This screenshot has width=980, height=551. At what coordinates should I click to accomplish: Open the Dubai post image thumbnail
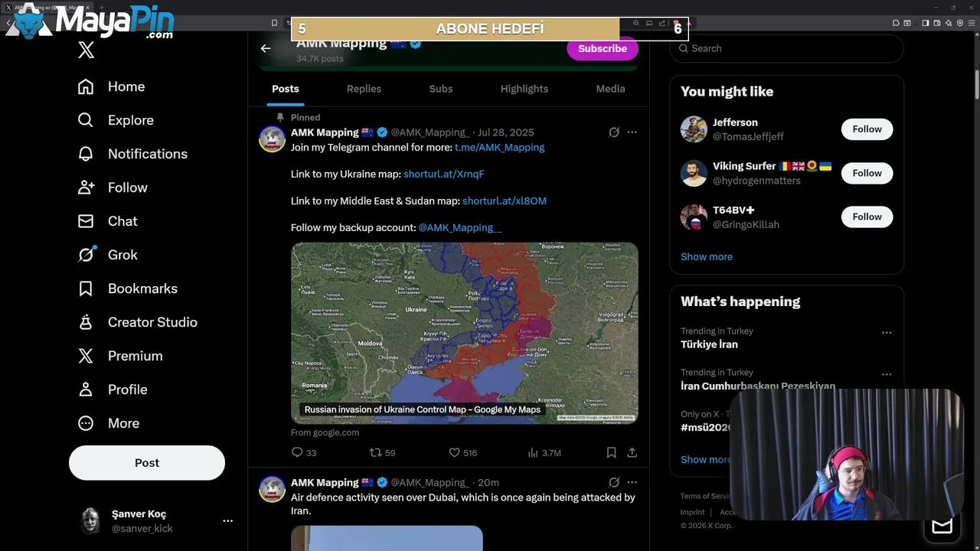pyautogui.click(x=387, y=538)
